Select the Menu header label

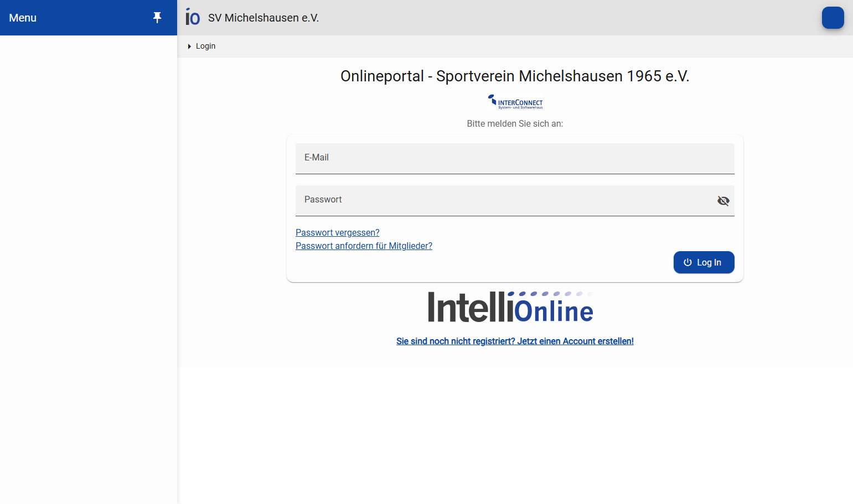click(x=23, y=18)
